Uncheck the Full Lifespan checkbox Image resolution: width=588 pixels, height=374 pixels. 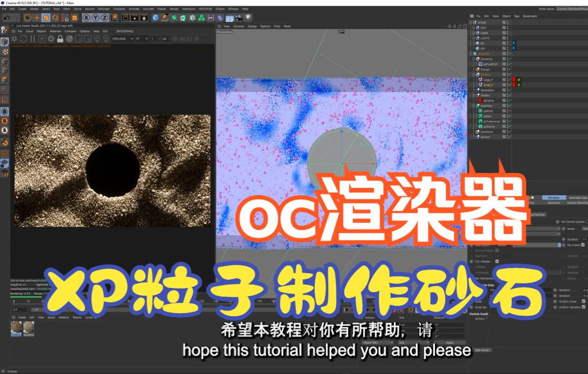click(497, 261)
